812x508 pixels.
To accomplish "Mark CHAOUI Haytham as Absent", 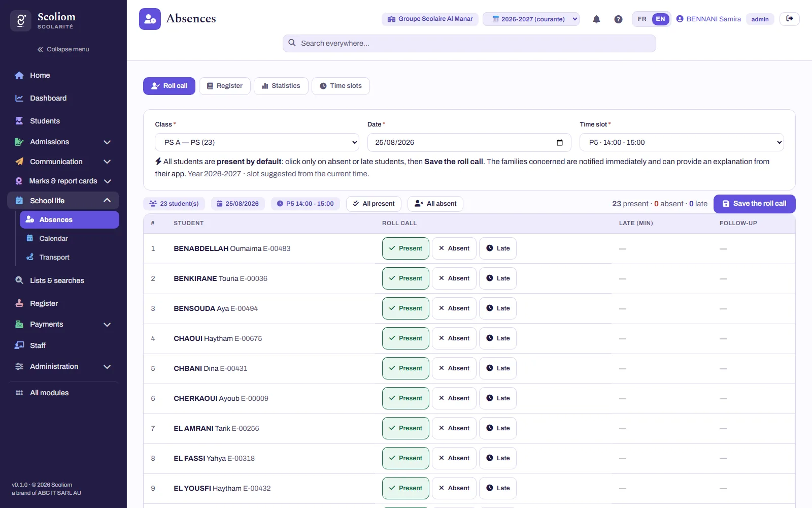I will pyautogui.click(x=454, y=338).
